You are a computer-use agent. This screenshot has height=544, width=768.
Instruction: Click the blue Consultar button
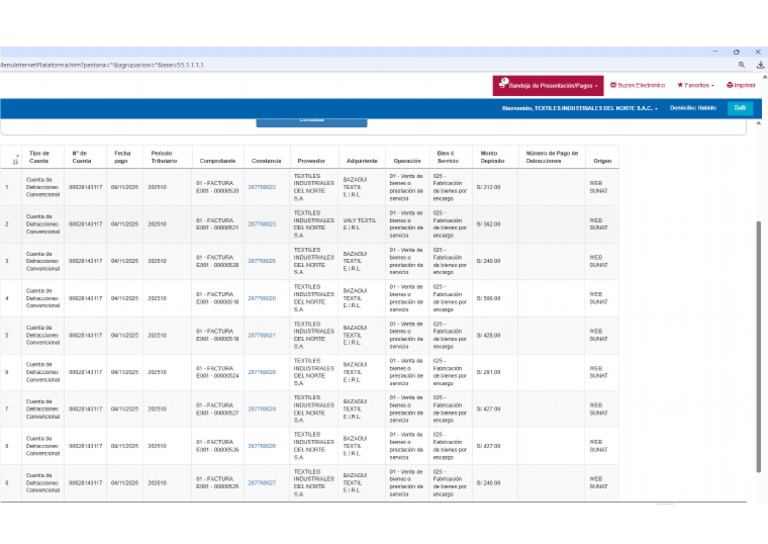pos(312,121)
